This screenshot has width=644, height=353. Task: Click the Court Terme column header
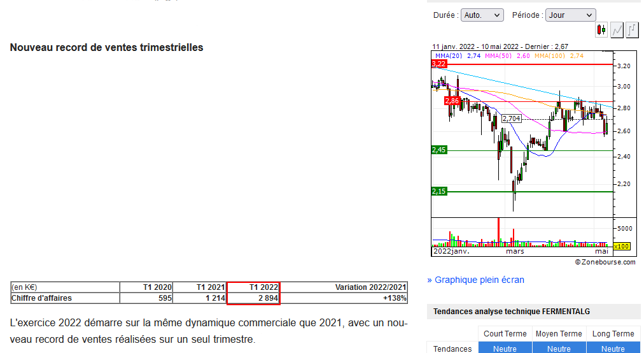[x=505, y=334]
